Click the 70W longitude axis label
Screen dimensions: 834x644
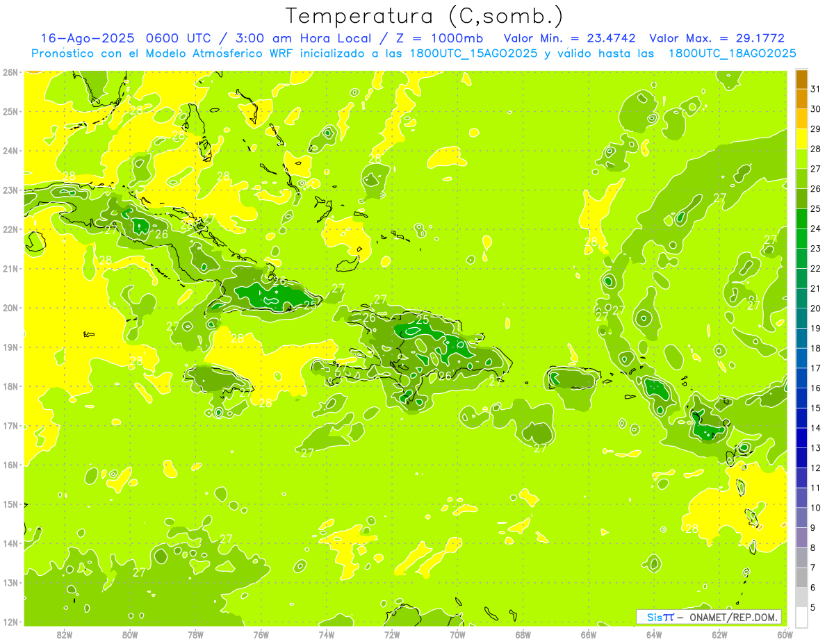pyautogui.click(x=457, y=634)
